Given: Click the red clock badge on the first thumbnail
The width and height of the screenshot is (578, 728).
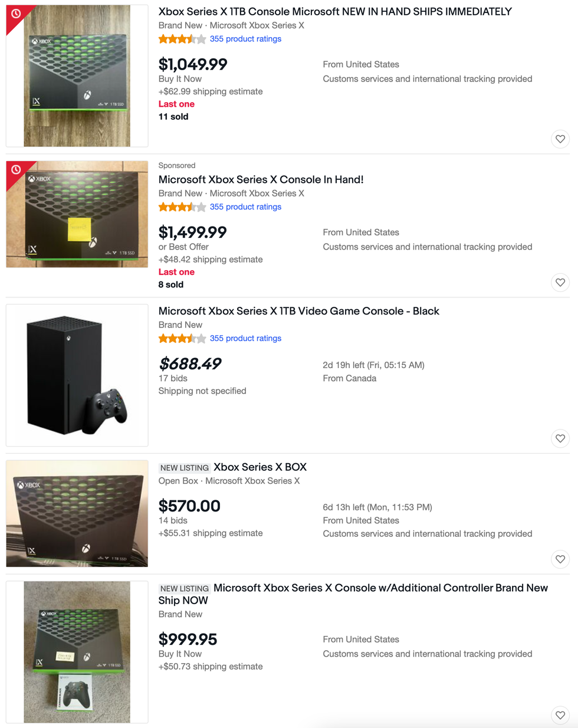Looking at the screenshot, I should tap(15, 15).
